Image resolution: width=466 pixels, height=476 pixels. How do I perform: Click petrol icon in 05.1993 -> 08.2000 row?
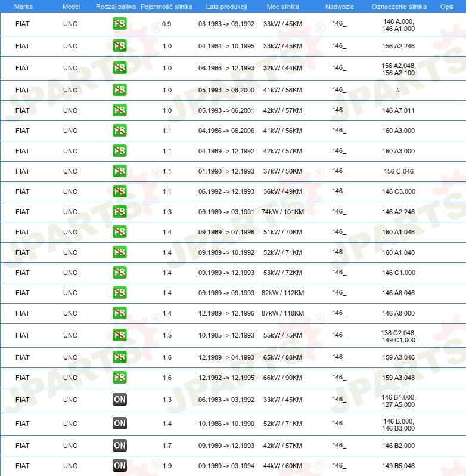119,90
